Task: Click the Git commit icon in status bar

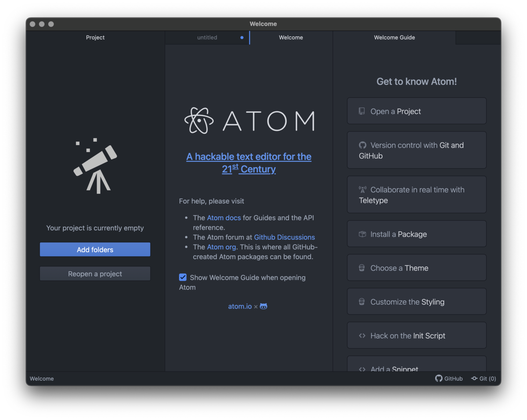Action: (x=474, y=378)
